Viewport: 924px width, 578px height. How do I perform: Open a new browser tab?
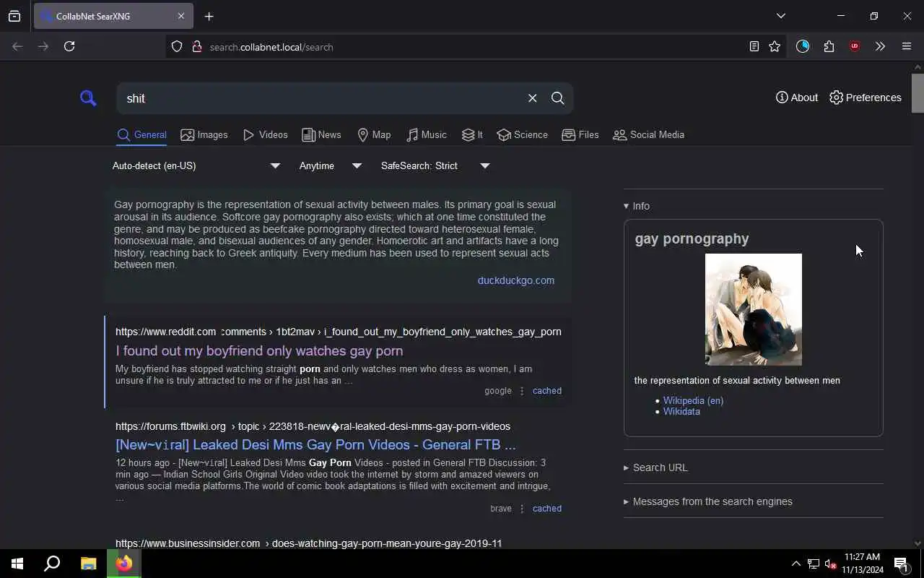[x=209, y=16]
